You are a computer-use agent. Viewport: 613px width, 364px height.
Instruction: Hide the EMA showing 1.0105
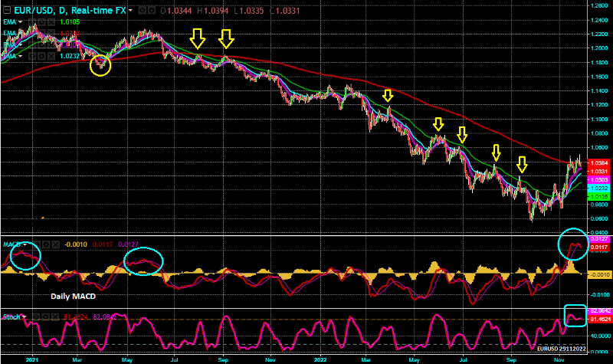coord(32,22)
